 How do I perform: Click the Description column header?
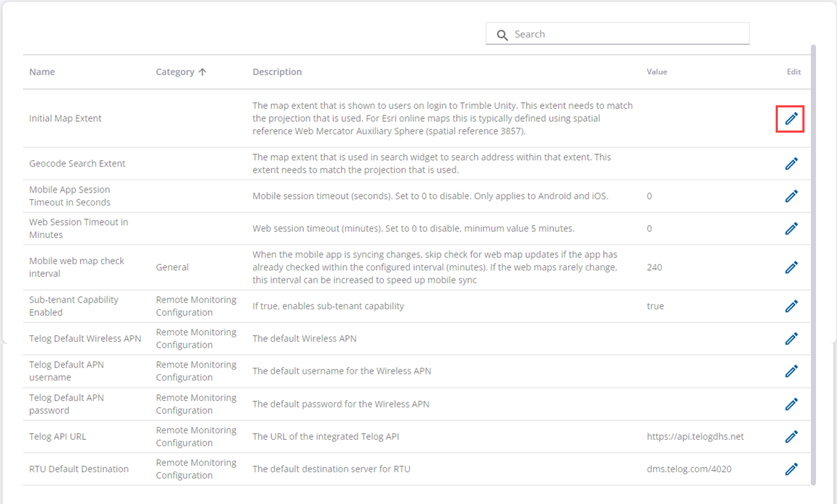coord(277,72)
